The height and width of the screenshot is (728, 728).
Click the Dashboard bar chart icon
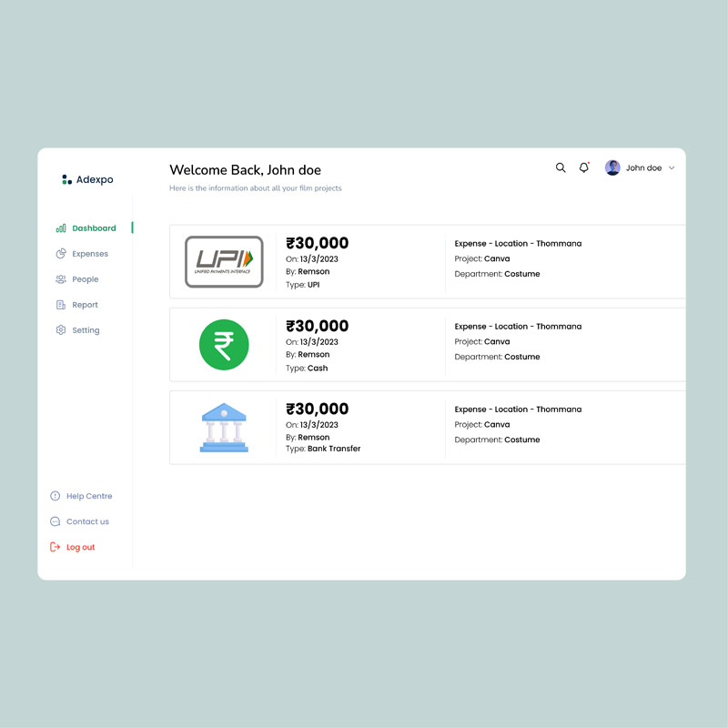pos(61,228)
